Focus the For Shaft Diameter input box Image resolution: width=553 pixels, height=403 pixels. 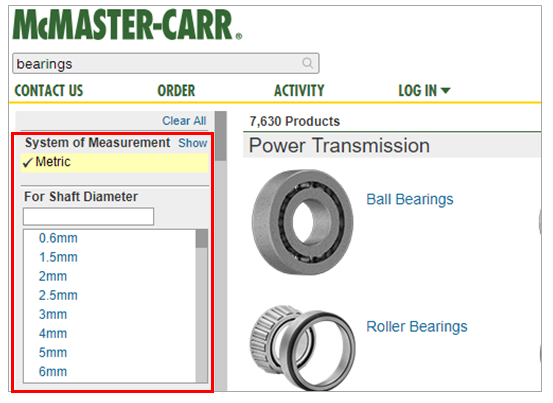click(x=89, y=216)
